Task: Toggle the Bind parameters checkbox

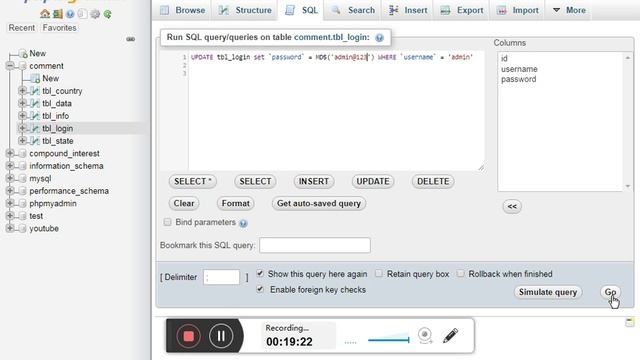Action: (167, 222)
